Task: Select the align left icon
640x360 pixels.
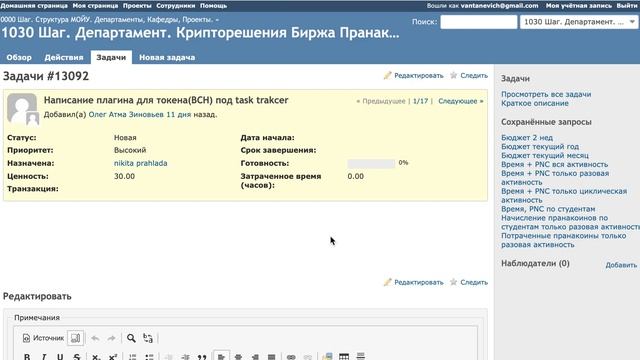Action: pyautogui.click(x=221, y=356)
